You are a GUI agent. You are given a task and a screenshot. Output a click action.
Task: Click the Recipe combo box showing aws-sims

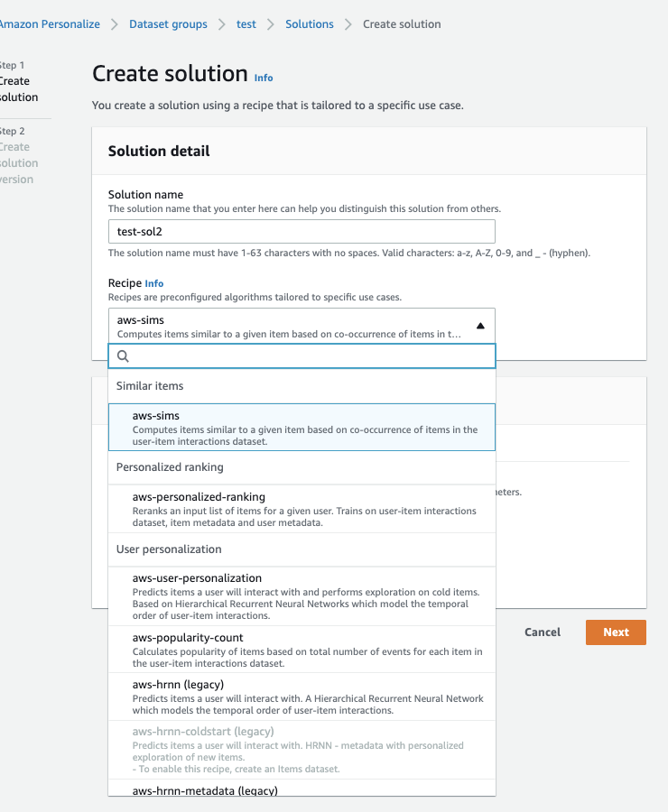[x=289, y=326]
